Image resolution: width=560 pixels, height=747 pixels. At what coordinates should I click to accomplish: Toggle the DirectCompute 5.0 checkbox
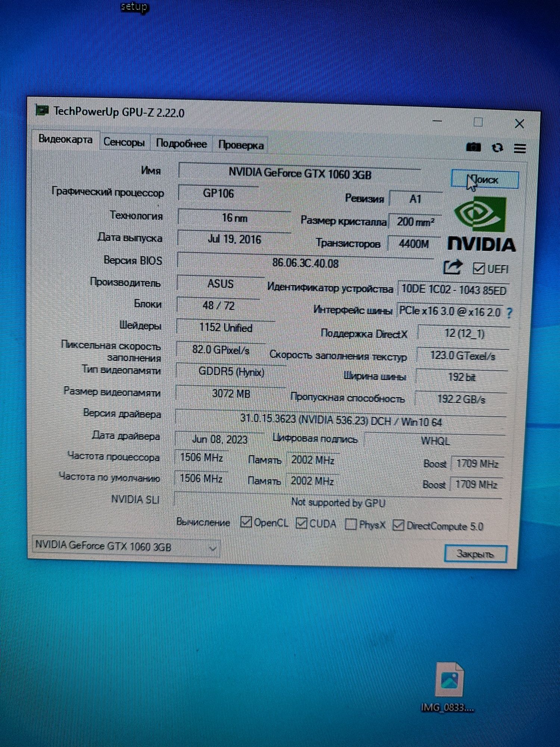[398, 525]
